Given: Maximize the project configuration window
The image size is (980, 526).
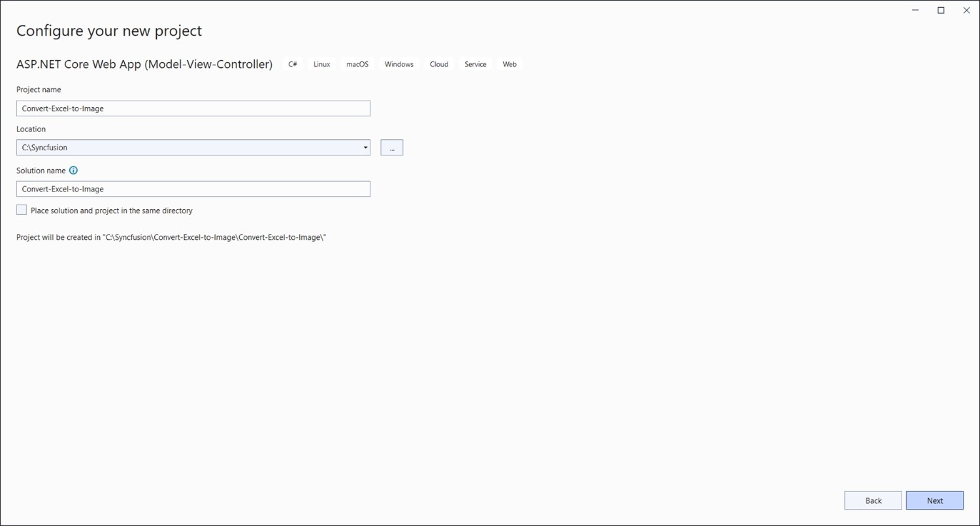Looking at the screenshot, I should pos(941,10).
